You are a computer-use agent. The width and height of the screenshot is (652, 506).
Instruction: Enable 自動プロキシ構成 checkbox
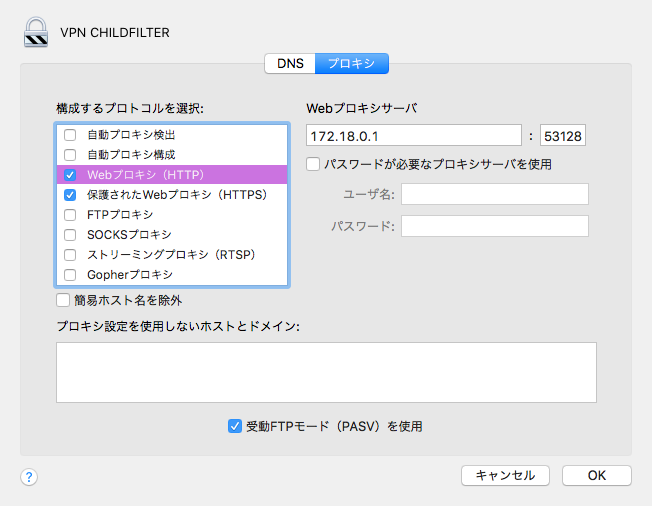(x=70, y=155)
